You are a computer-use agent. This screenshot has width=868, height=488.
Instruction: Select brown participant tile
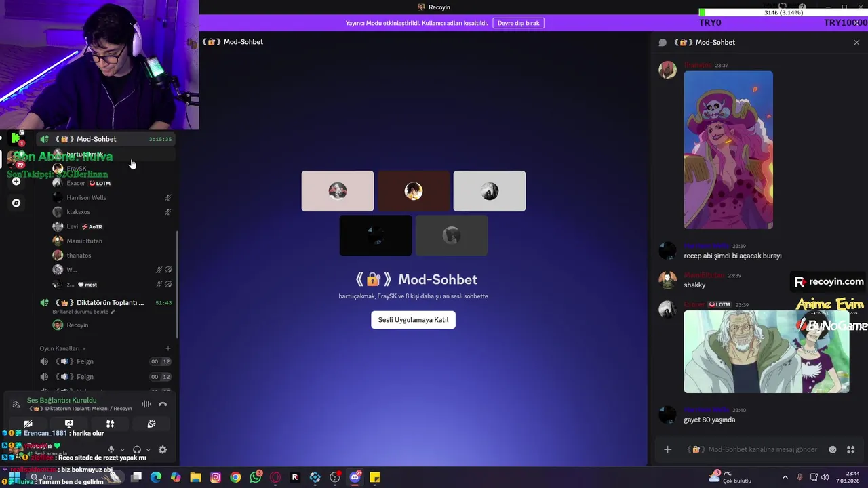[x=414, y=191]
